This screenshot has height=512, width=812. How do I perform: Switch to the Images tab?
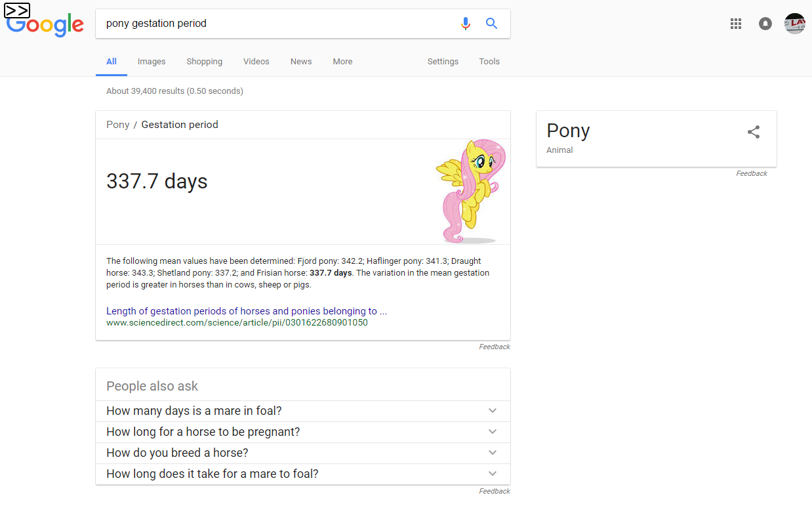click(x=152, y=62)
